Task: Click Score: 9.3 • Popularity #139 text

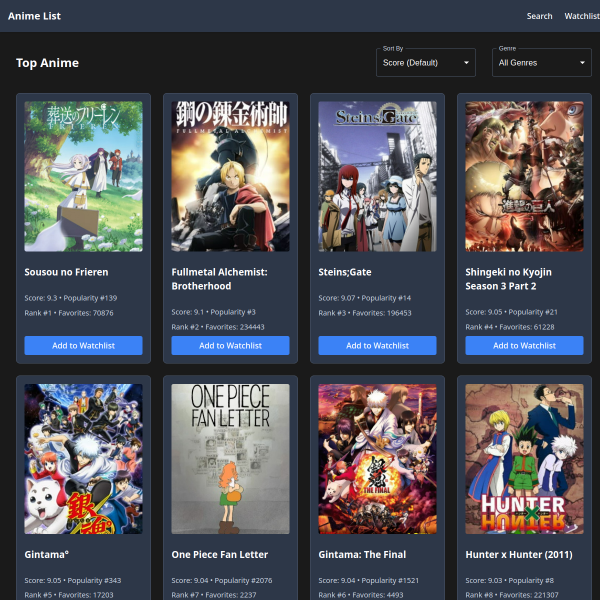Action: coord(71,298)
